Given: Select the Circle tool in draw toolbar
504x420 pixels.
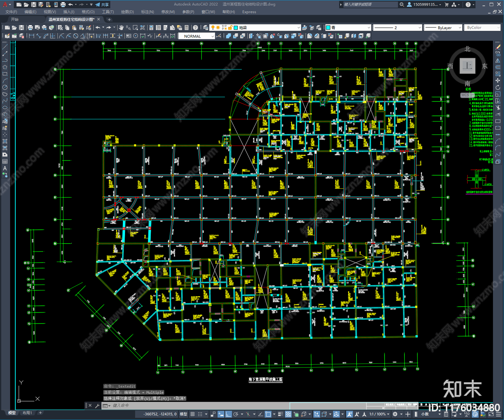Looking at the screenshot, I should [5, 87].
